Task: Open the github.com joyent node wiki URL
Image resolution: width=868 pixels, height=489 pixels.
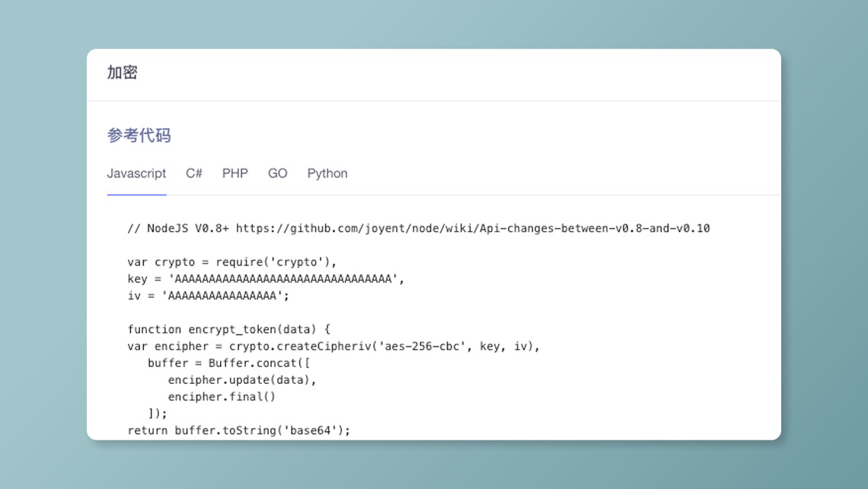Action: click(473, 229)
